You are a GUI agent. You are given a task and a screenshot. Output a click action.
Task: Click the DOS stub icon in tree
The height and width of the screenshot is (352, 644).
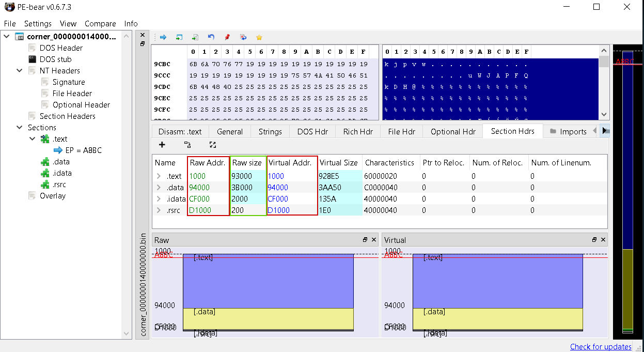click(32, 59)
